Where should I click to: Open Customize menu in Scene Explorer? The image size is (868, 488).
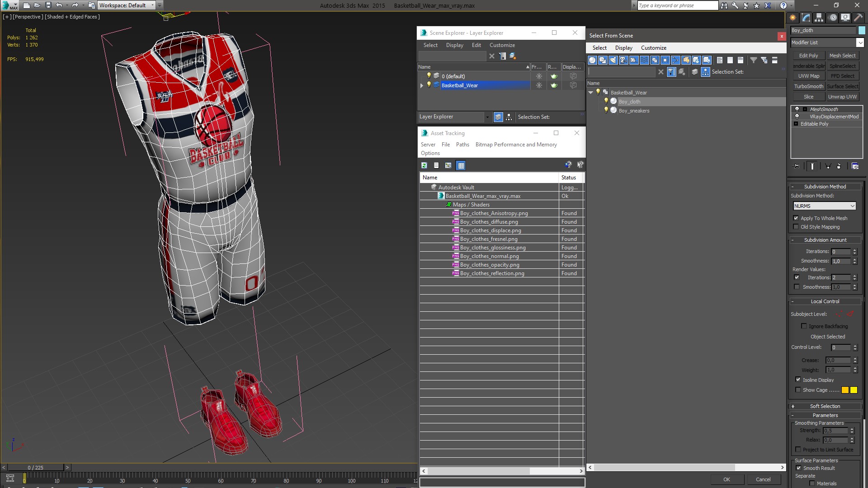click(502, 45)
